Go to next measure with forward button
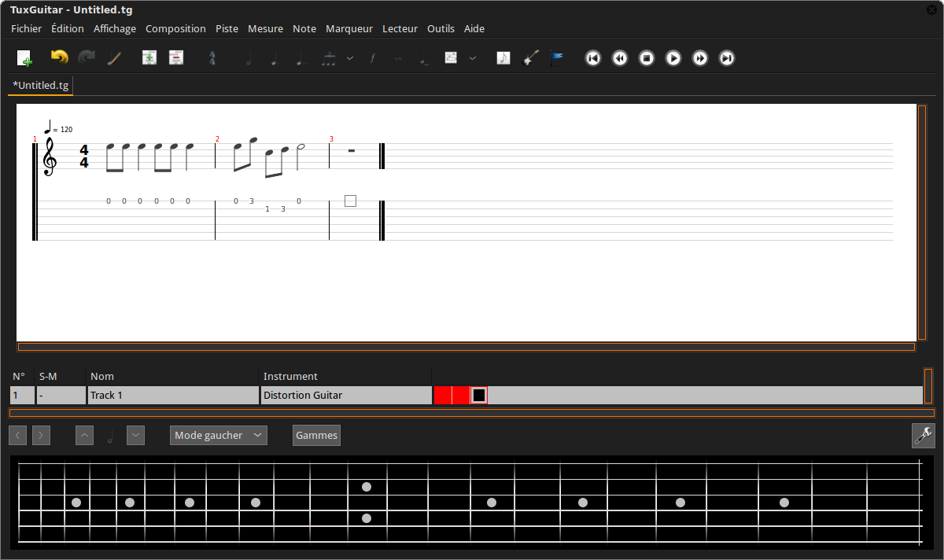 coord(700,58)
